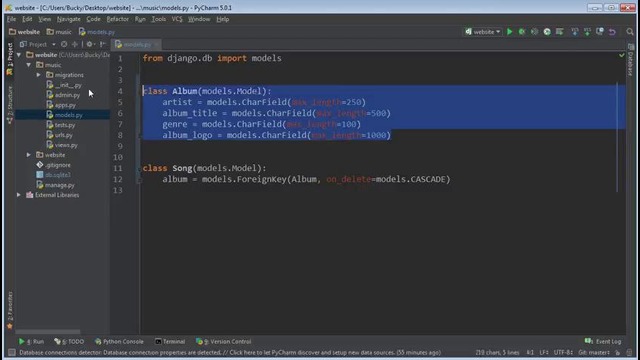The height and width of the screenshot is (360, 640).
Task: Open the Navigate menu
Action: (69, 19)
